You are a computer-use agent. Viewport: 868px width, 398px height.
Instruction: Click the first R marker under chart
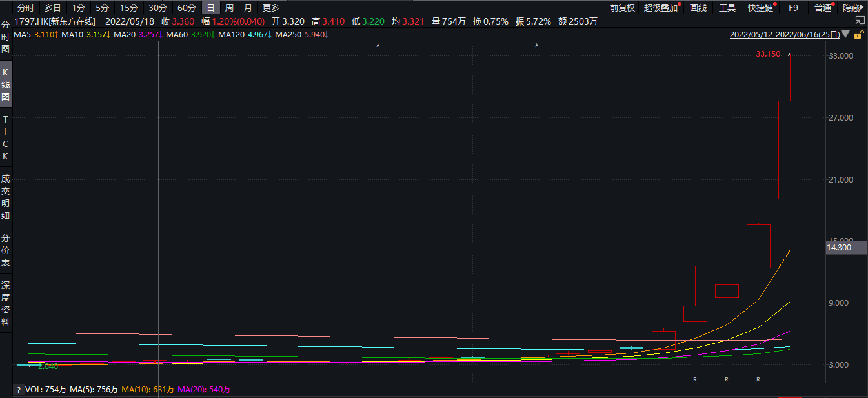click(695, 379)
